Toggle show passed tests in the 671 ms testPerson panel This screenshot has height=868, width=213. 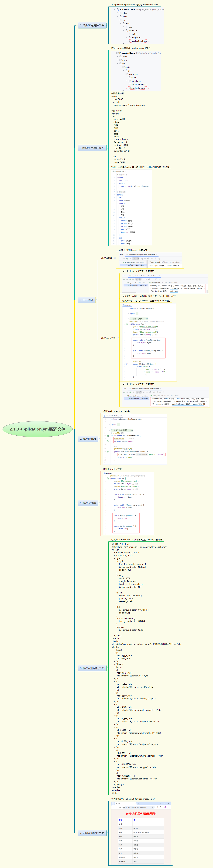pyautogui.click(x=137, y=279)
